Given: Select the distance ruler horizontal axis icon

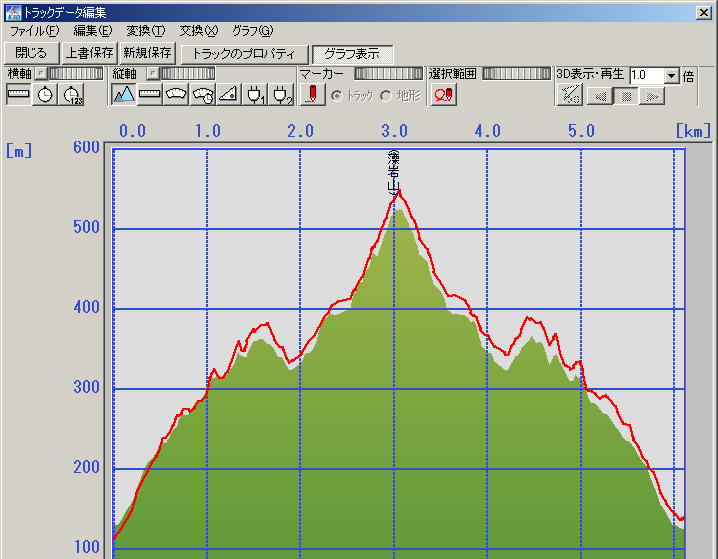Looking at the screenshot, I should coord(18,94).
